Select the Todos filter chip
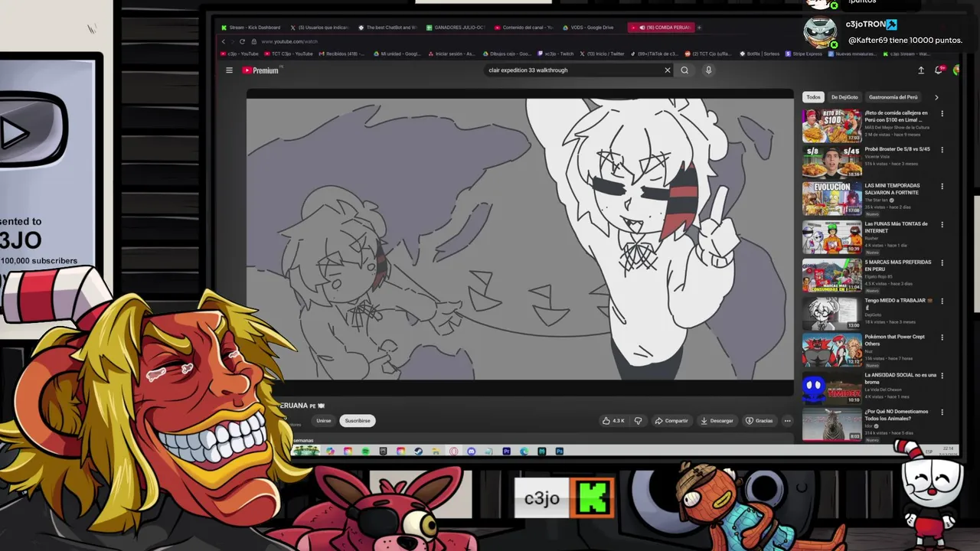 tap(813, 97)
